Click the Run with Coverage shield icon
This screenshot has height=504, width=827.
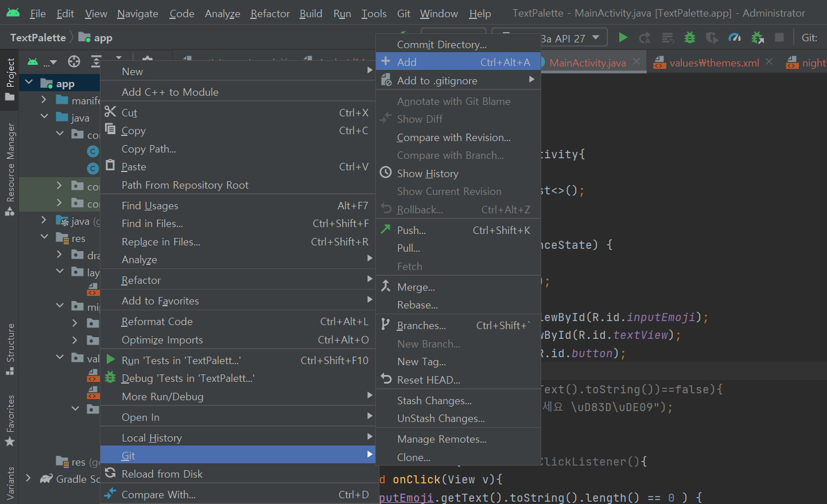tap(712, 38)
